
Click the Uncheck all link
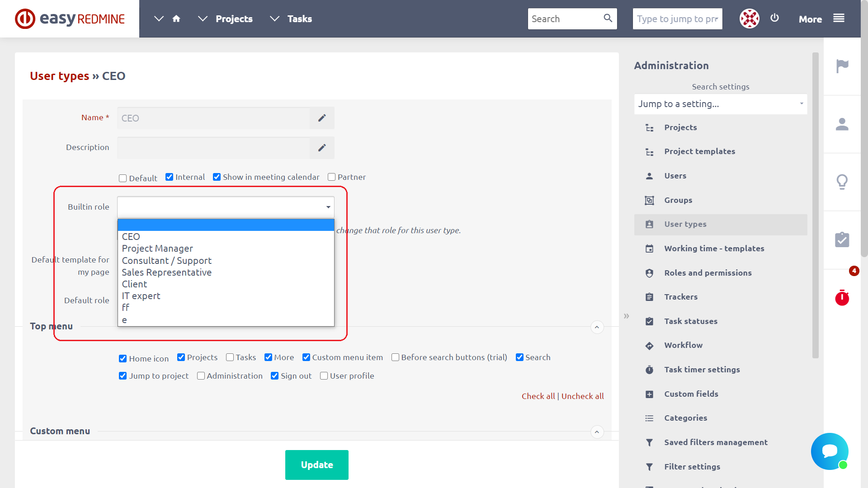[582, 396]
